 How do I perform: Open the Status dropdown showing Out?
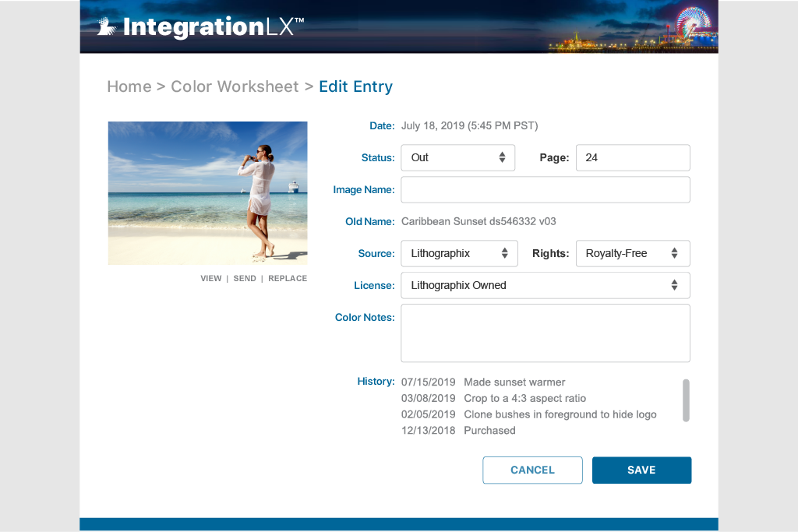458,157
